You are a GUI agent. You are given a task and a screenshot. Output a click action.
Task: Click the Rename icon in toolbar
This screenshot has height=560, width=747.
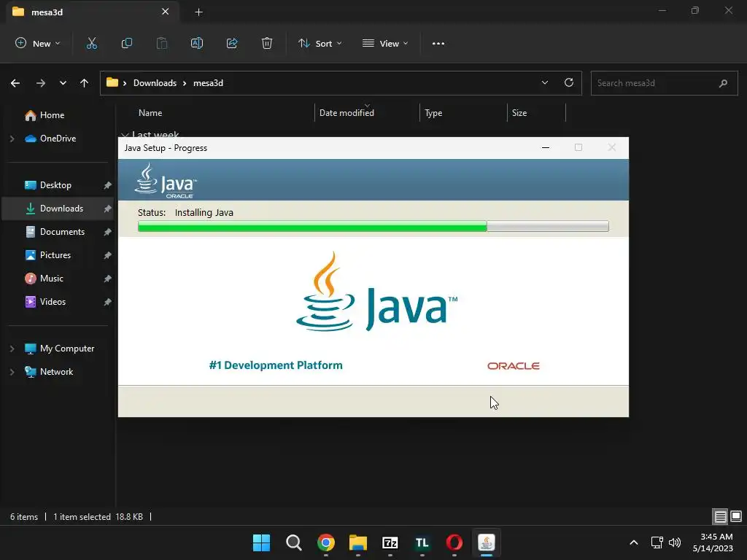tap(197, 43)
